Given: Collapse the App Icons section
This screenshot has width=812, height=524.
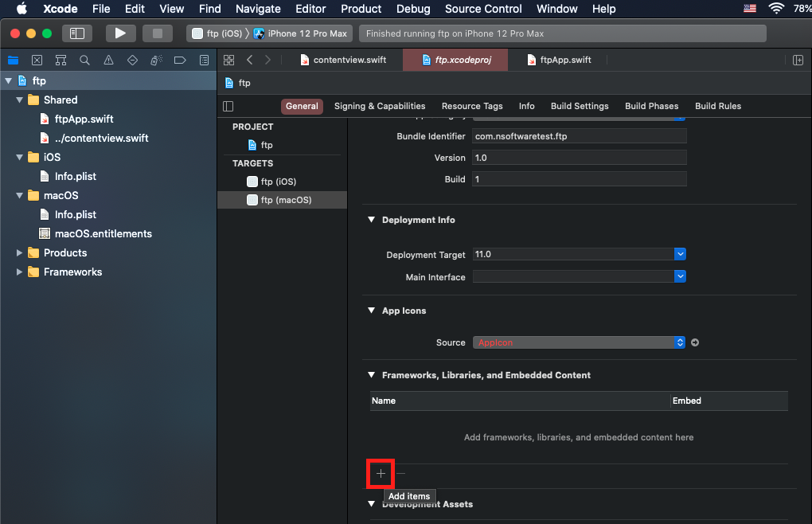Looking at the screenshot, I should [x=371, y=310].
